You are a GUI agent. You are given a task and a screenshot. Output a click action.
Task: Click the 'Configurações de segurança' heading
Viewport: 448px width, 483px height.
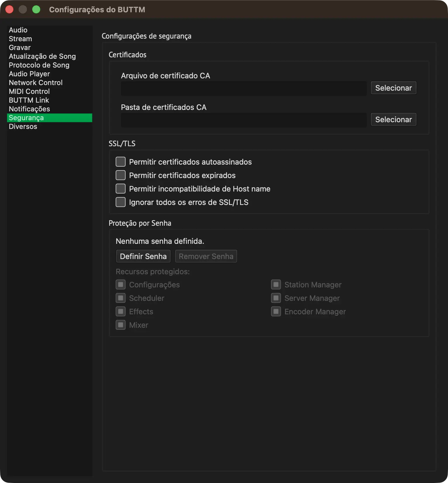147,36
